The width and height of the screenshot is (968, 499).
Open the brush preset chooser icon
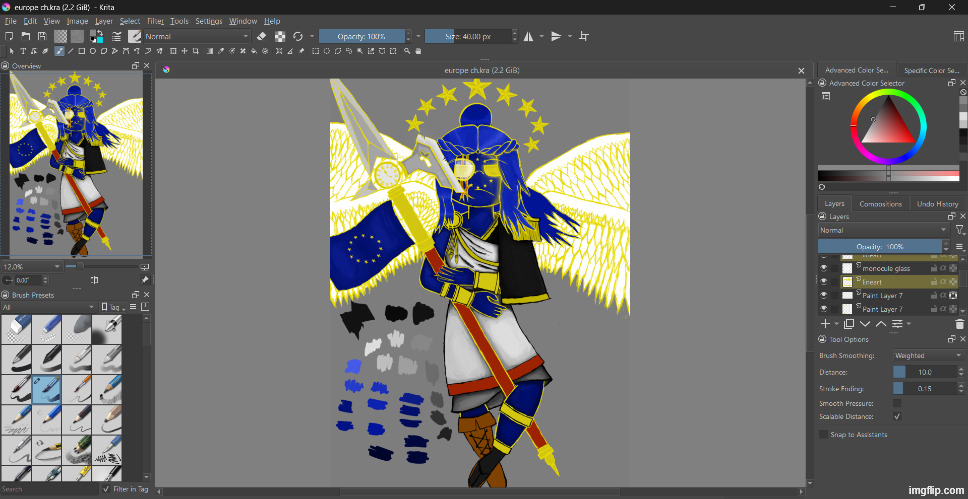coord(135,36)
